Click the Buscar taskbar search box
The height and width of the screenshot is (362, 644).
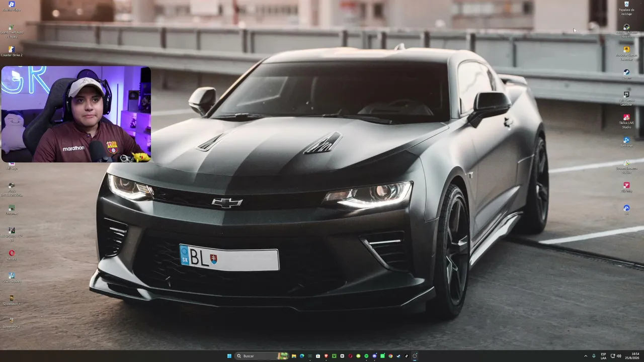(x=262, y=356)
